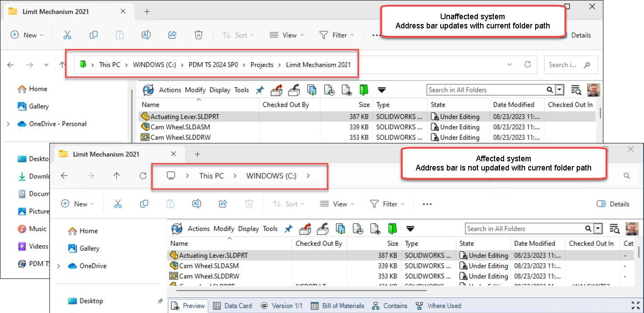Toggle the blue pin icon in the front window toolbar
644x313 pixels.
coord(289,229)
